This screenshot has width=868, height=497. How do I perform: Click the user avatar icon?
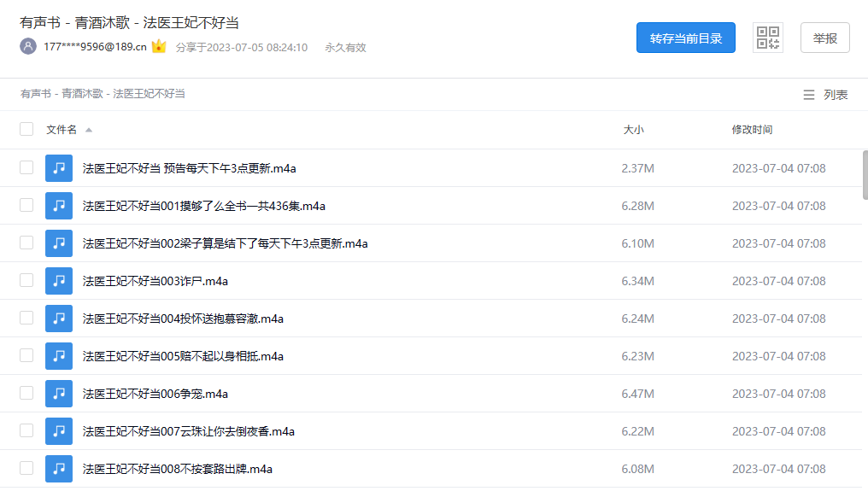pyautogui.click(x=26, y=47)
